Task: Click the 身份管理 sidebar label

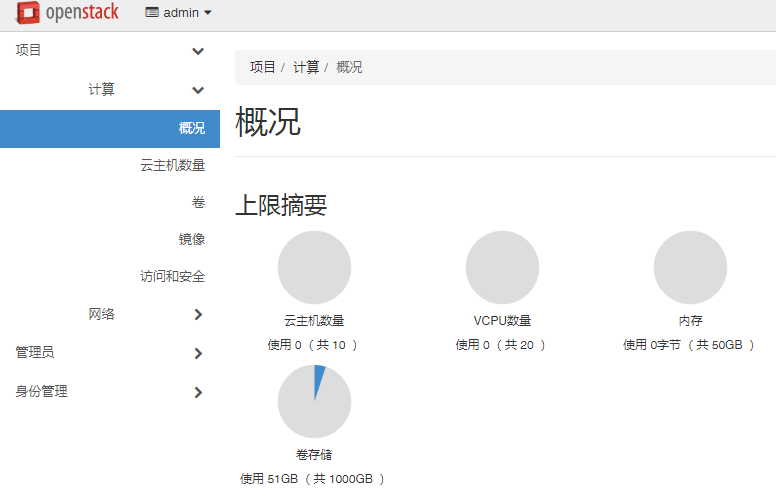Action: 42,392
